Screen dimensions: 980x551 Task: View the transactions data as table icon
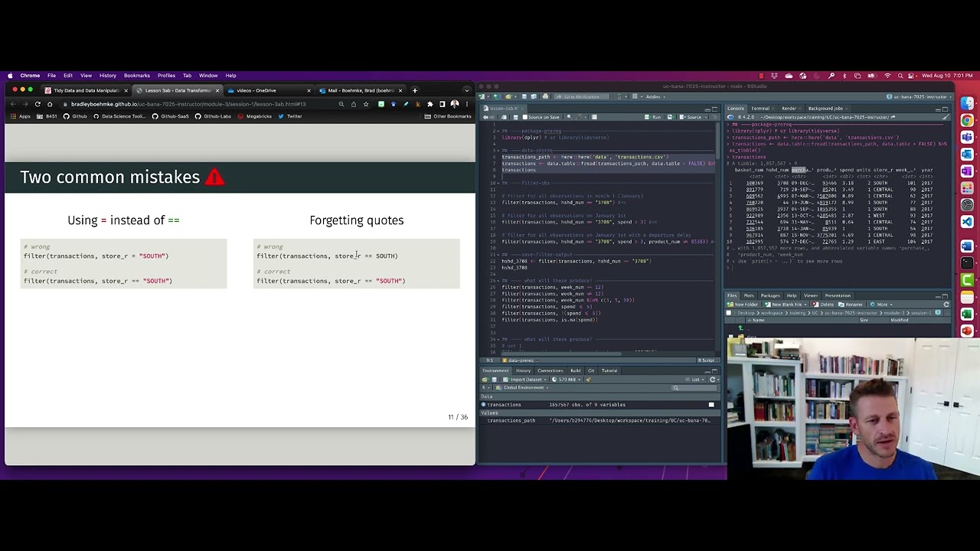click(x=711, y=405)
